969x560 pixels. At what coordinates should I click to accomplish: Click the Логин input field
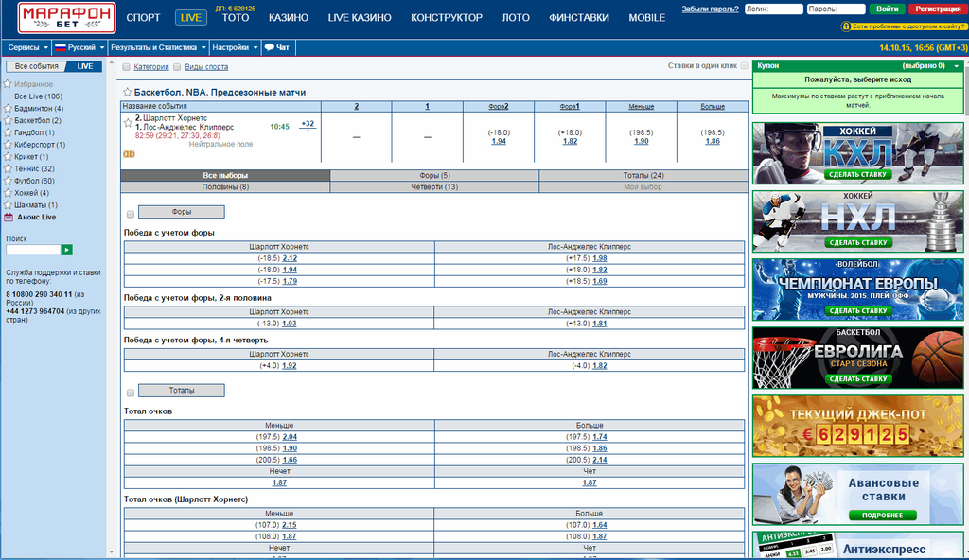tap(774, 9)
